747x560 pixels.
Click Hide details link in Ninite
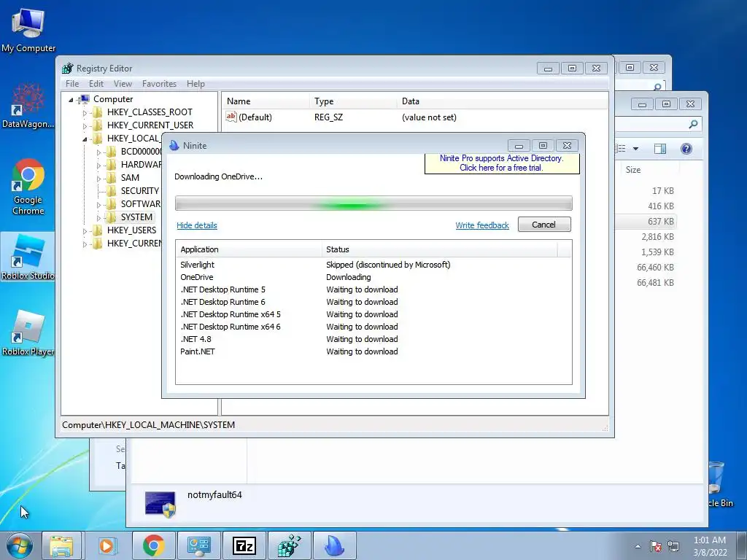click(197, 225)
